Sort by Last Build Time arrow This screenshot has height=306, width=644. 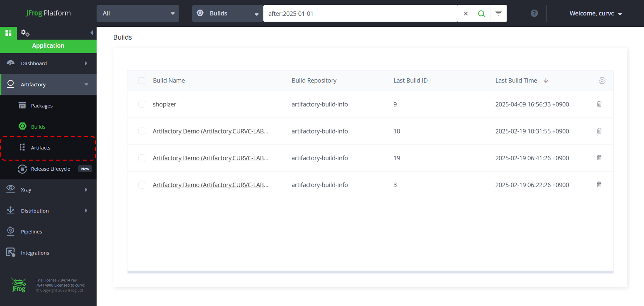tap(546, 81)
